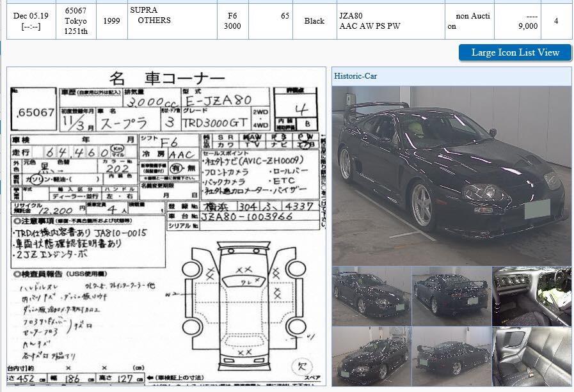Image resolution: width=574 pixels, height=392 pixels.
Task: Open the rear seat leather interior thumbnail
Action: pyautogui.click(x=531, y=356)
